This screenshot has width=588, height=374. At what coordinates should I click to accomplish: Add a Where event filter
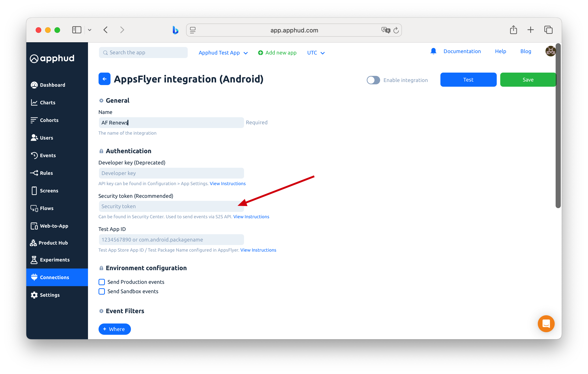tap(115, 329)
